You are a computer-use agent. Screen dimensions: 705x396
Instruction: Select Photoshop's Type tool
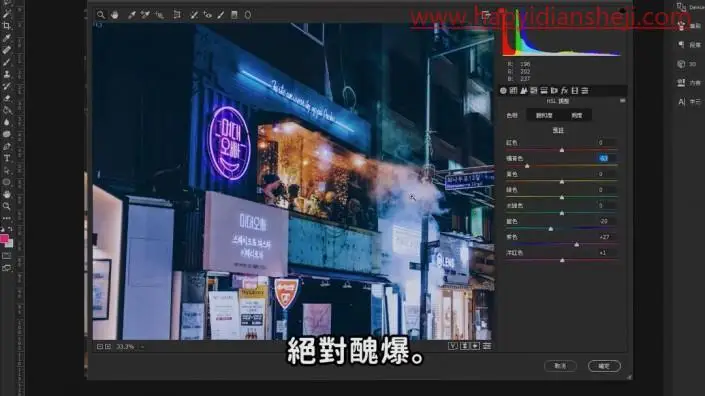click(7, 158)
